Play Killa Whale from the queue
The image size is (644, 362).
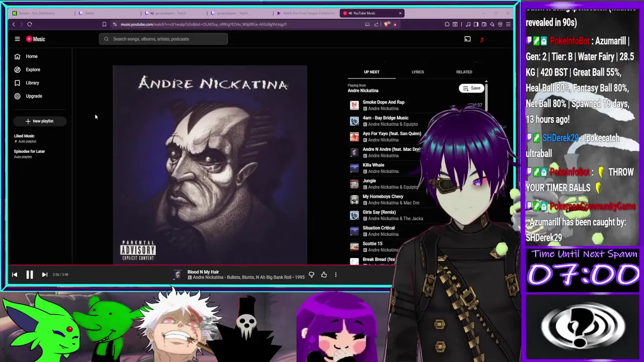[x=373, y=165]
